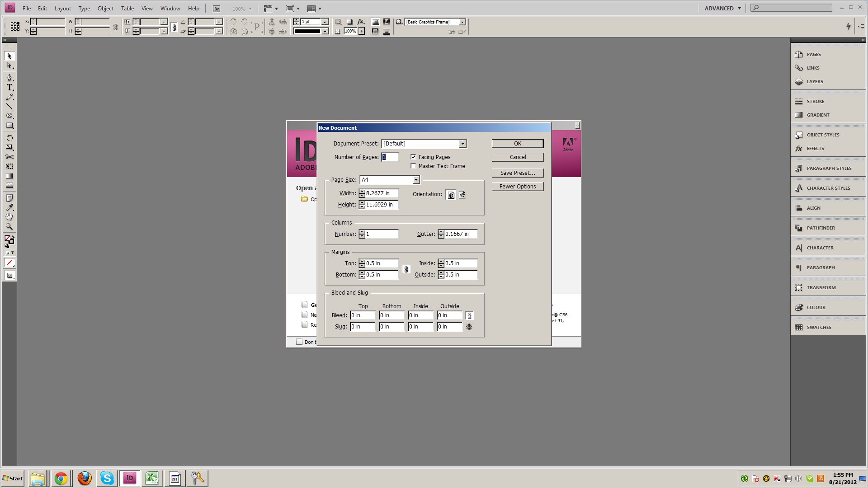The image size is (868, 488).
Task: Open the Object menu
Action: click(105, 8)
